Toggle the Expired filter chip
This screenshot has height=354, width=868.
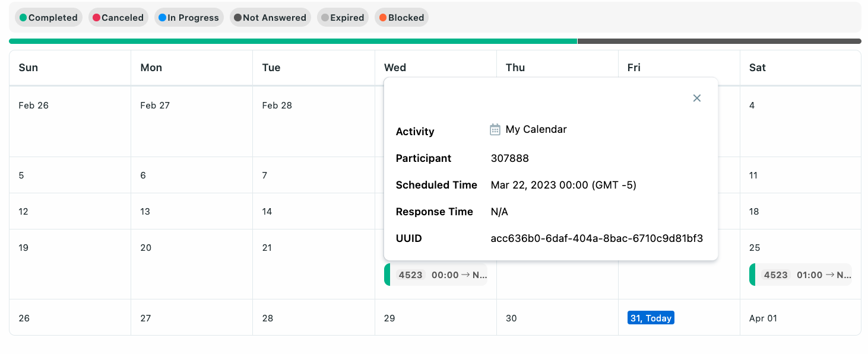(343, 17)
